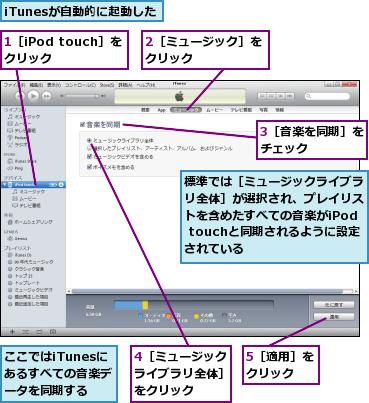Image resolution: width=369 pixels, height=403 pixels.
Task: Open the Store menu
Action: pos(107,85)
